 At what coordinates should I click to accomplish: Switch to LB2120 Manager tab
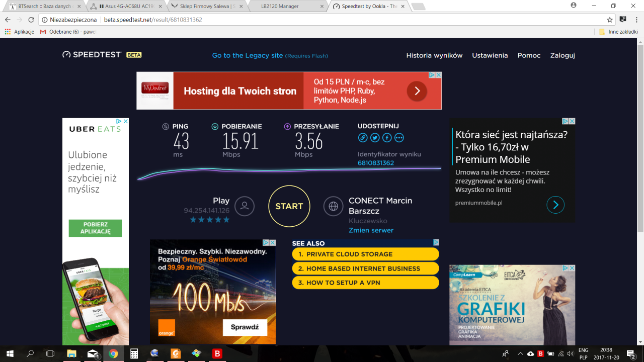point(288,6)
